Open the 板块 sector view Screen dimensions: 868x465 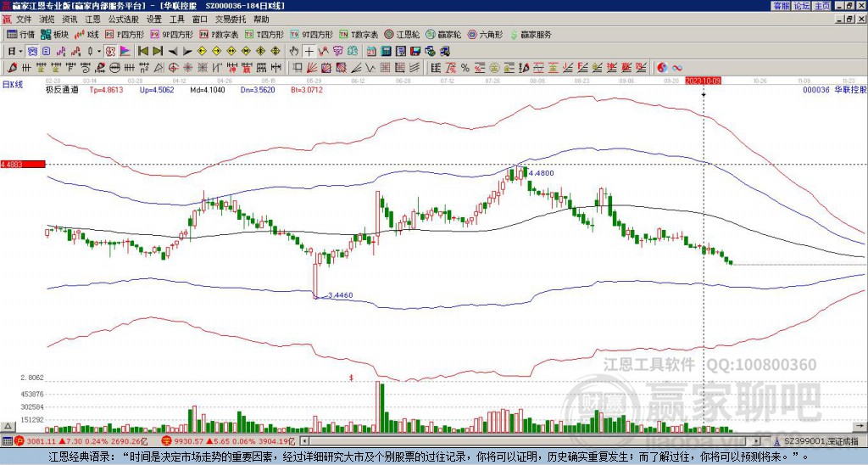[x=54, y=34]
